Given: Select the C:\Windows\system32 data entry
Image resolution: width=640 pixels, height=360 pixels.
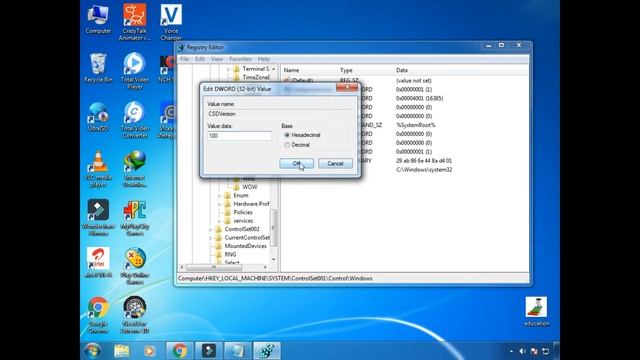Looking at the screenshot, I should [x=424, y=170].
